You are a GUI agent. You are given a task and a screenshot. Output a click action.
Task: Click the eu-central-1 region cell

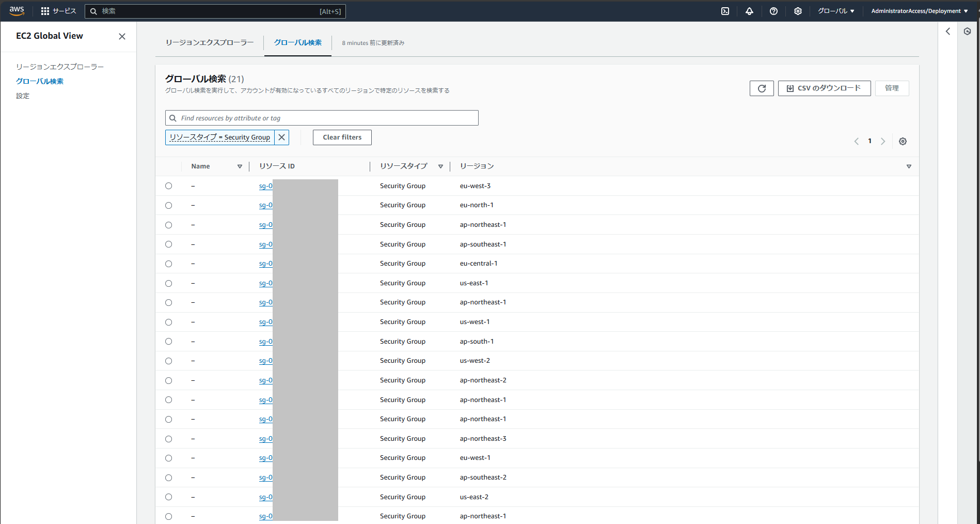[x=479, y=264]
